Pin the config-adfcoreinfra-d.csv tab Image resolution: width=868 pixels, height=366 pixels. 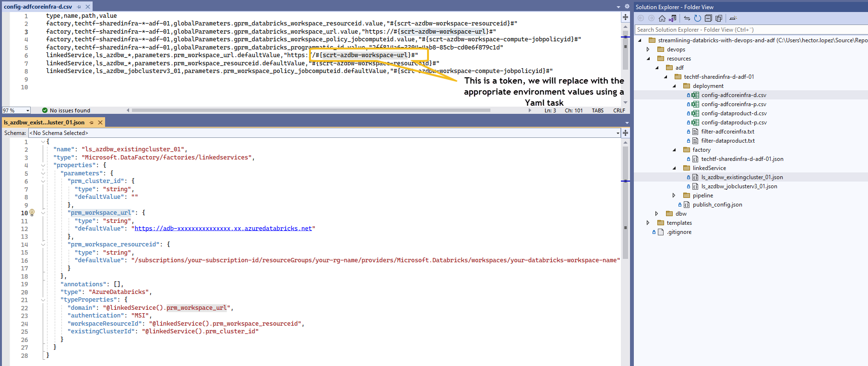tap(79, 7)
